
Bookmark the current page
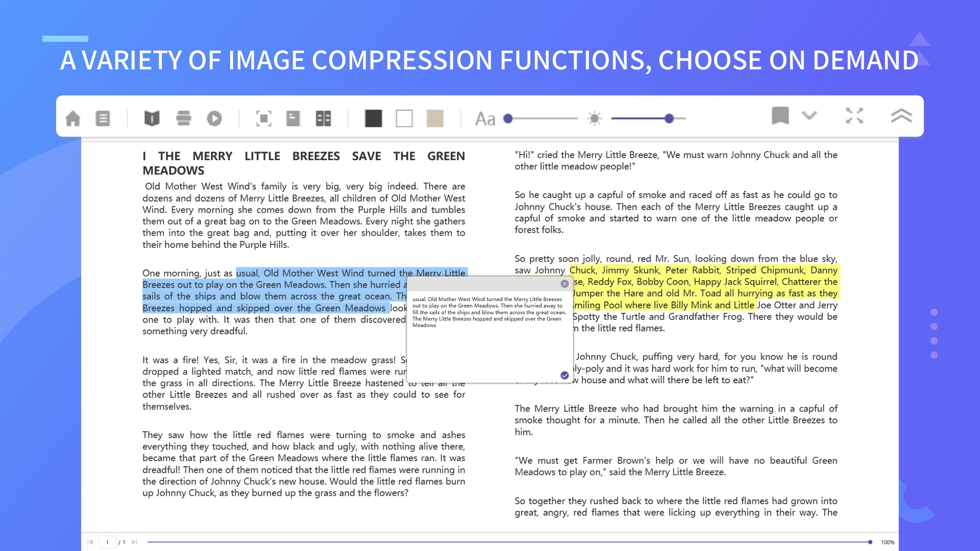780,115
